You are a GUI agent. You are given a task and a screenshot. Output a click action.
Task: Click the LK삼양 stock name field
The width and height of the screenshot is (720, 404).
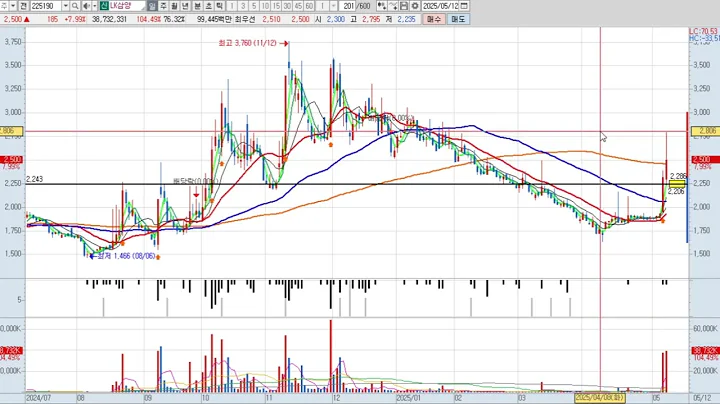(127, 6)
